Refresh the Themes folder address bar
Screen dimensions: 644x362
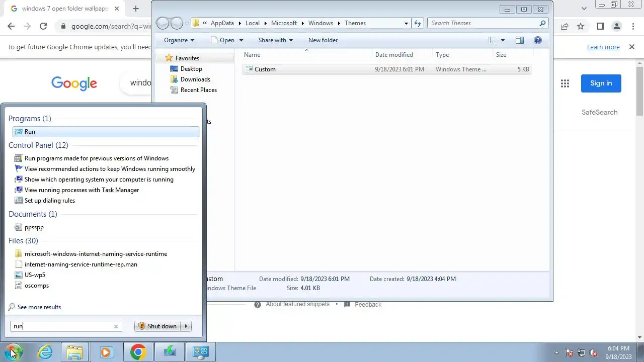click(x=417, y=23)
